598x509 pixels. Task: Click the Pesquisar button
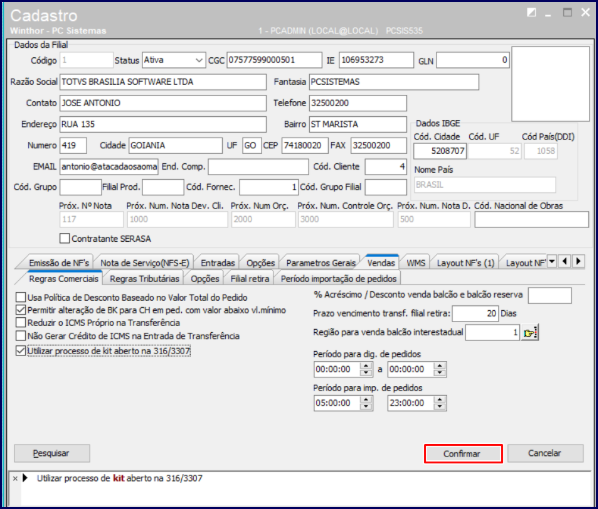pyautogui.click(x=52, y=453)
